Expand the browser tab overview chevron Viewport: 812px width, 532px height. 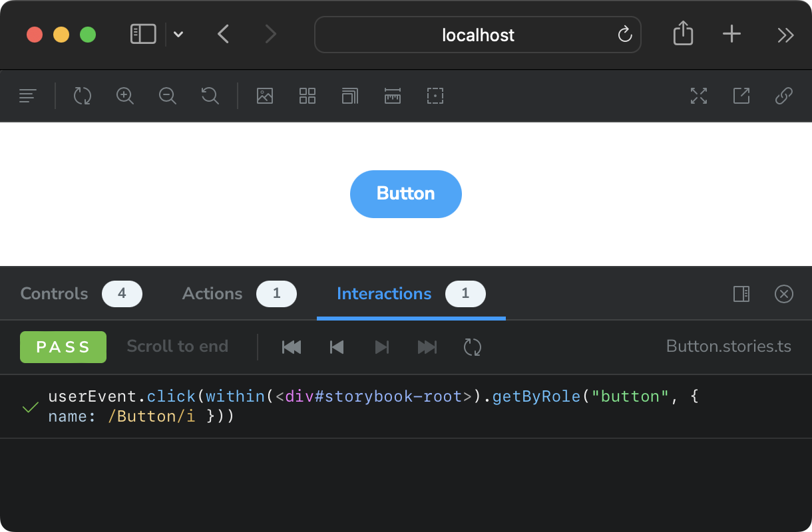point(178,34)
